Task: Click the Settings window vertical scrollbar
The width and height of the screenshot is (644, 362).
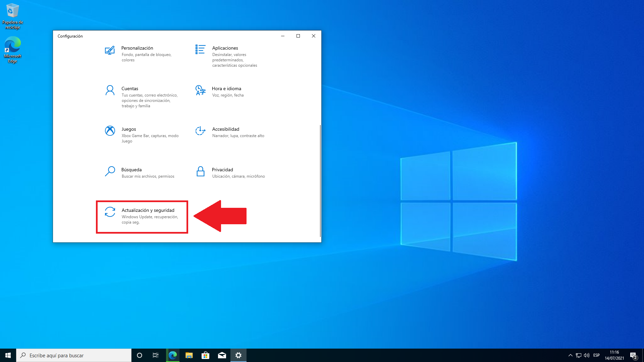Action: tap(320, 181)
